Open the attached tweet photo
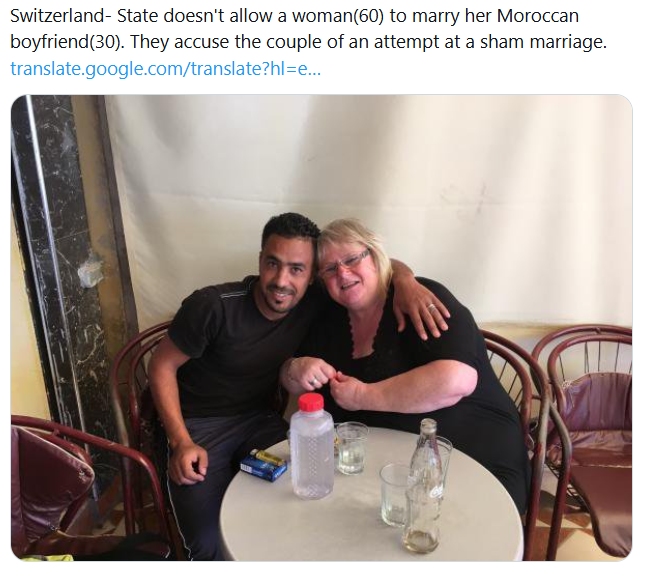 321,328
